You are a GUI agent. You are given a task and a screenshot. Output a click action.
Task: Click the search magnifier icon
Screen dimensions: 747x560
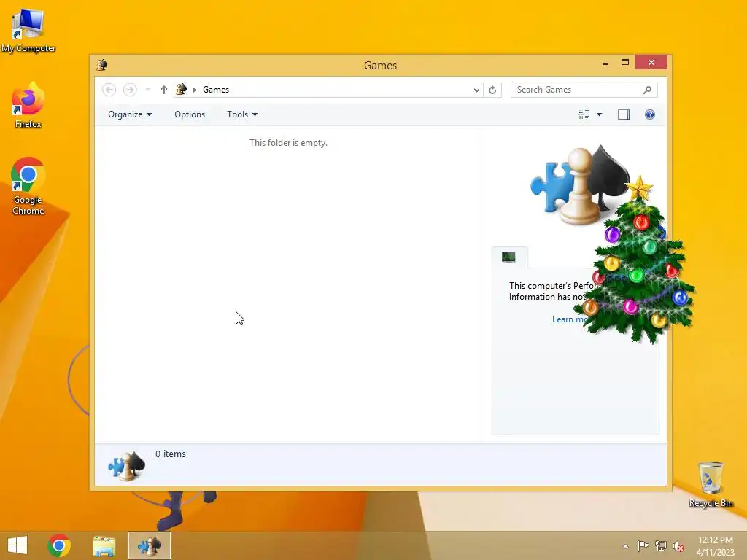tap(648, 90)
